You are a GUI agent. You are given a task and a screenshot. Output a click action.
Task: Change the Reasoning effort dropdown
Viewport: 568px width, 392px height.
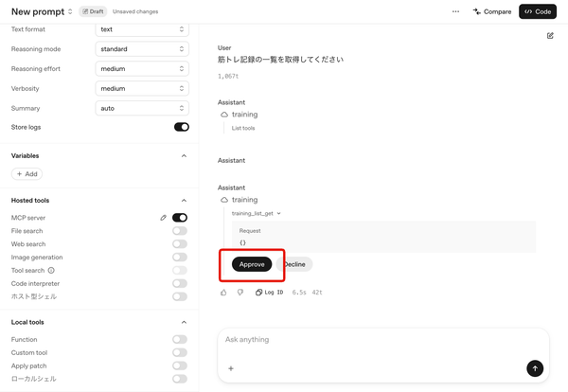click(x=142, y=68)
